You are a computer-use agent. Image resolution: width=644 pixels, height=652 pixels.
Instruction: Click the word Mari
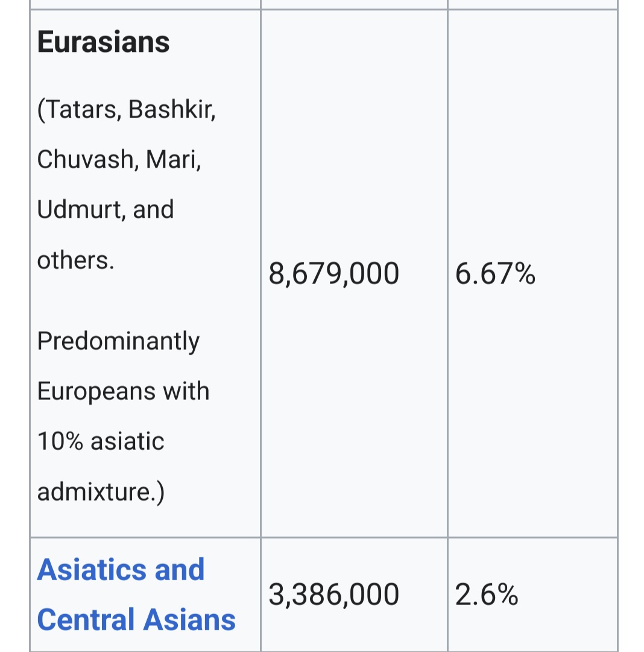pyautogui.click(x=174, y=160)
